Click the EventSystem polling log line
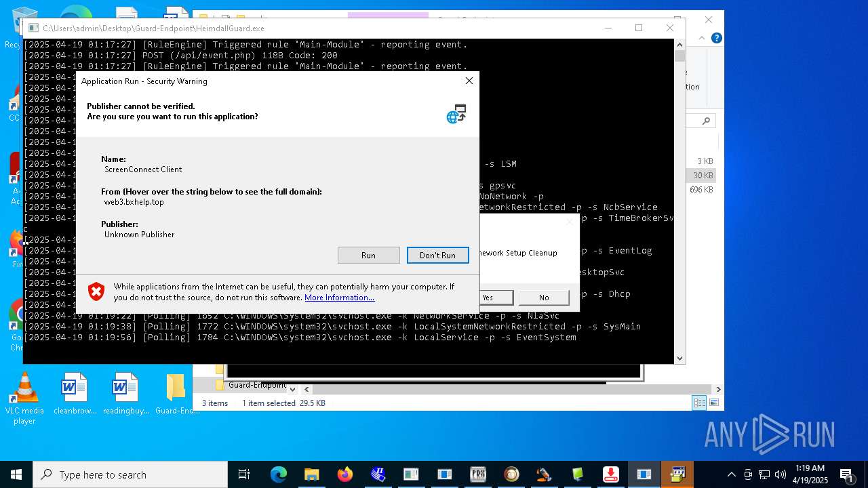This screenshot has height=488, width=868. [x=300, y=338]
